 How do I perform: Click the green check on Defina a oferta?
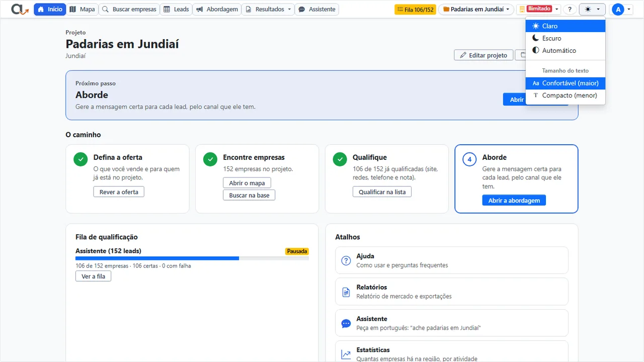point(80,159)
